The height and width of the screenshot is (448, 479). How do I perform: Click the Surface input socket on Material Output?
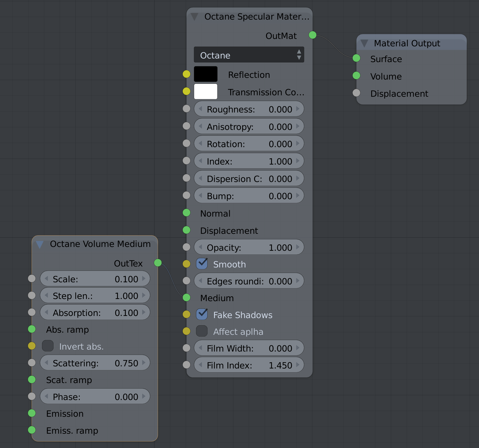(x=356, y=58)
